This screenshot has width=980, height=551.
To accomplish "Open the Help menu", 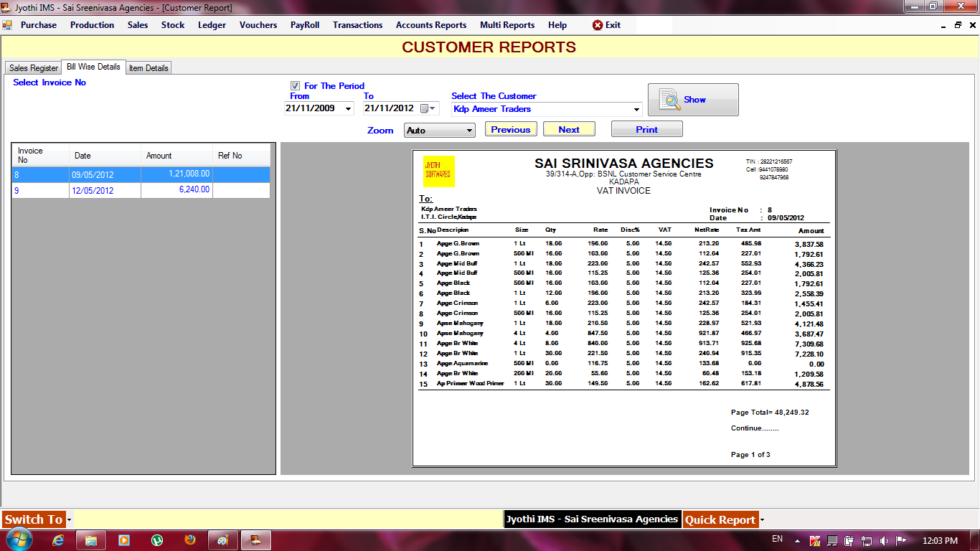I will tap(557, 25).
